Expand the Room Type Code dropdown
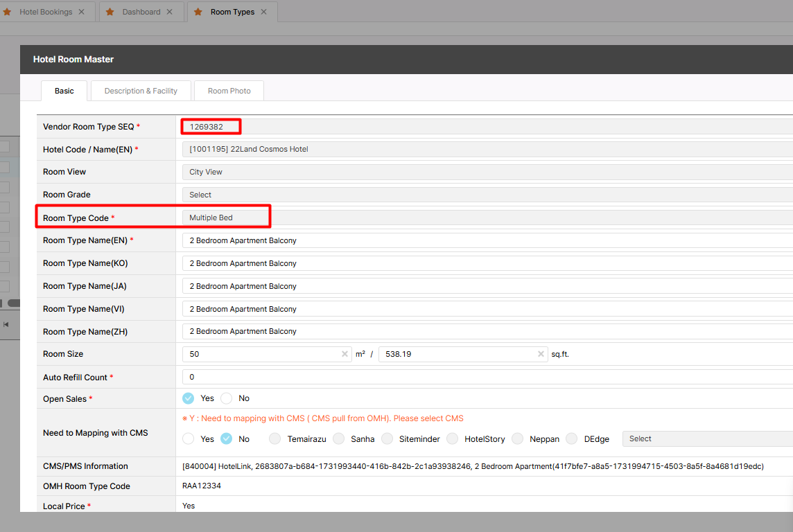 point(485,218)
